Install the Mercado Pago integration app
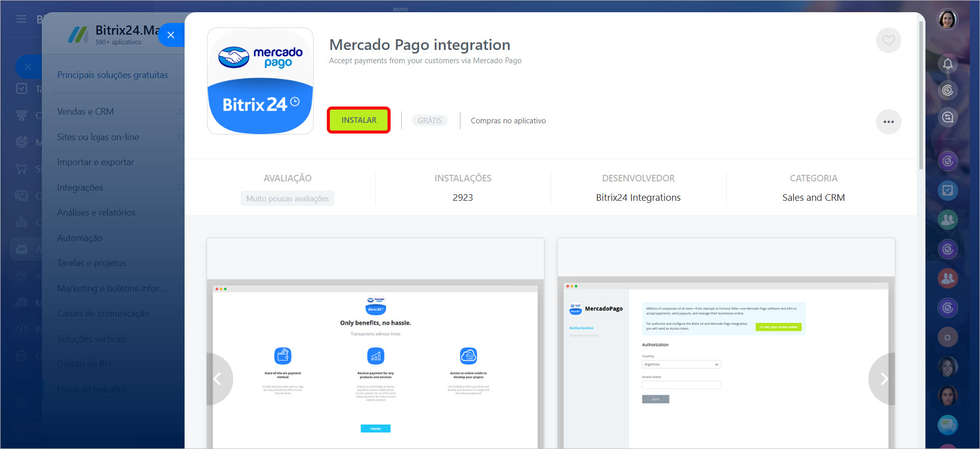The image size is (980, 449). pyautogui.click(x=358, y=120)
